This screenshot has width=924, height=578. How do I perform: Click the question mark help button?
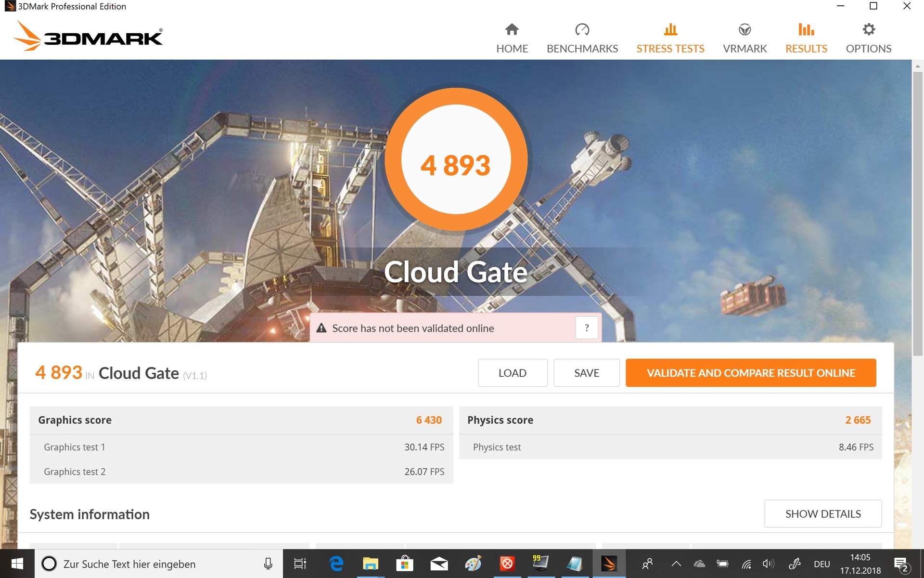pos(586,328)
